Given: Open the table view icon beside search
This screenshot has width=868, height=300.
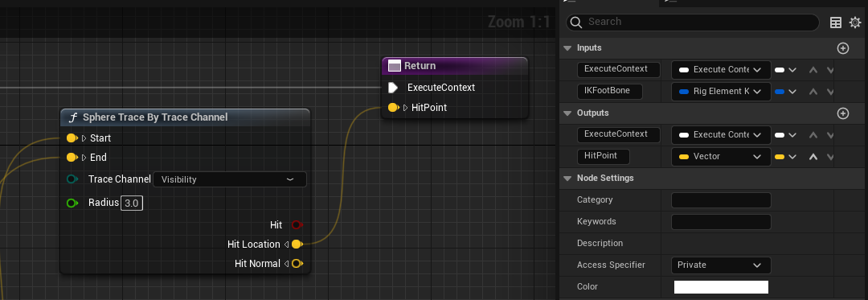Looking at the screenshot, I should 836,23.
